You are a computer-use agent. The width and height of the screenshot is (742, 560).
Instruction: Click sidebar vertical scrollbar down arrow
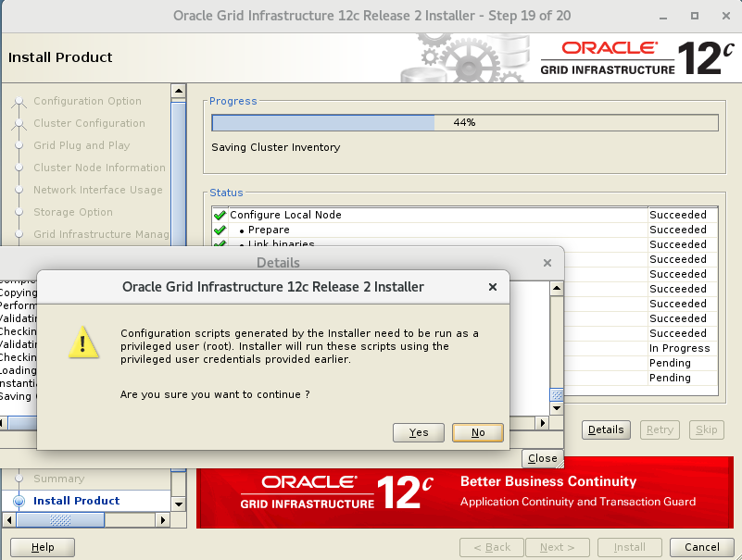[x=179, y=504]
